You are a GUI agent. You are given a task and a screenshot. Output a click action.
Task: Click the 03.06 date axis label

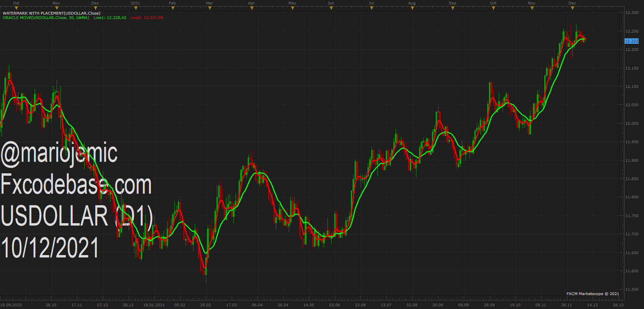tap(335, 305)
